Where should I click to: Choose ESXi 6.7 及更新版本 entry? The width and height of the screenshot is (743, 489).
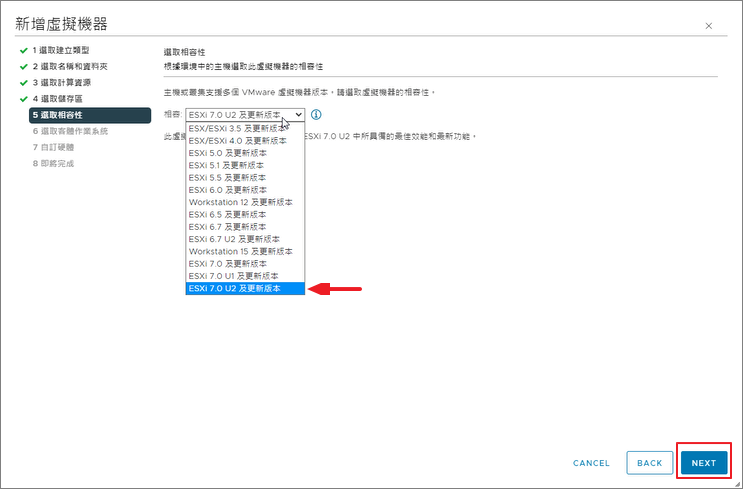click(245, 227)
